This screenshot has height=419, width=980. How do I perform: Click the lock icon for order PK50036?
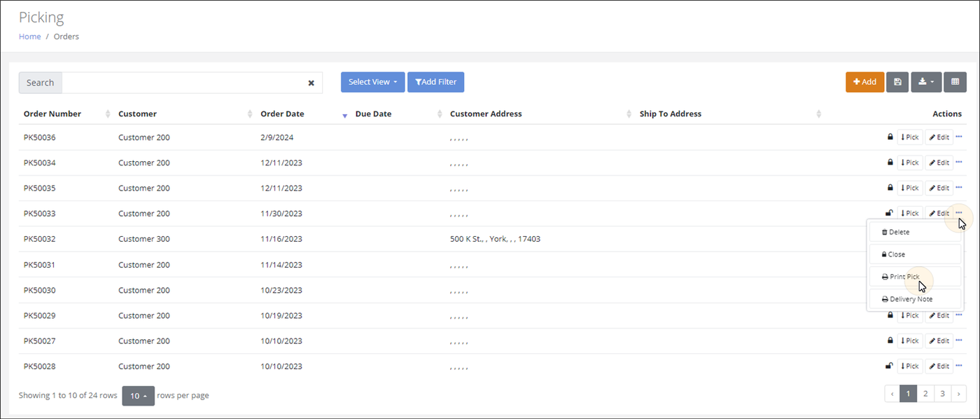[890, 137]
